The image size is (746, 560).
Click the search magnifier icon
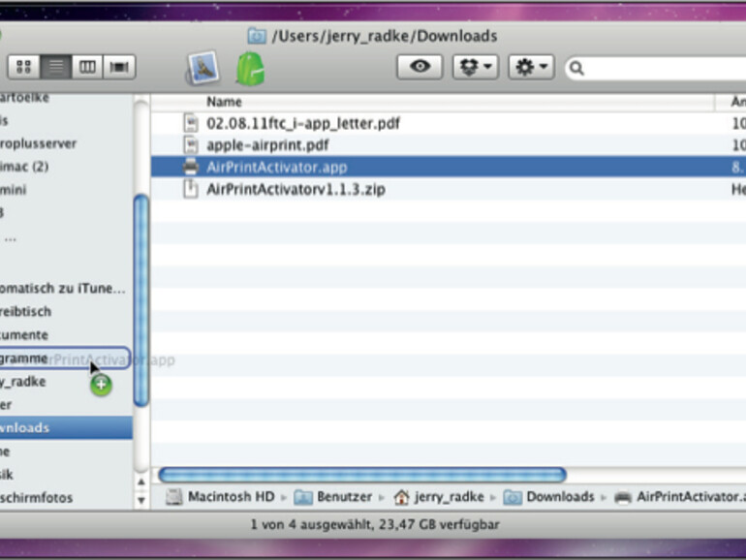tap(576, 68)
